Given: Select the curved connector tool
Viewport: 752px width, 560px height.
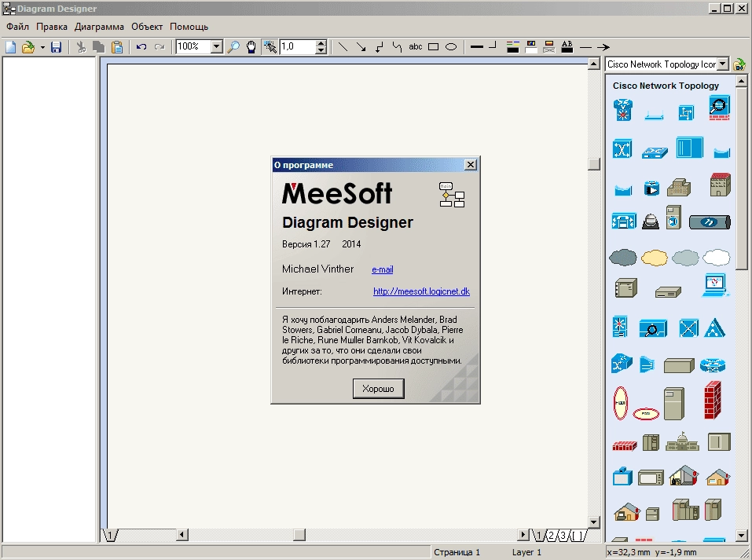Looking at the screenshot, I should pyautogui.click(x=397, y=47).
